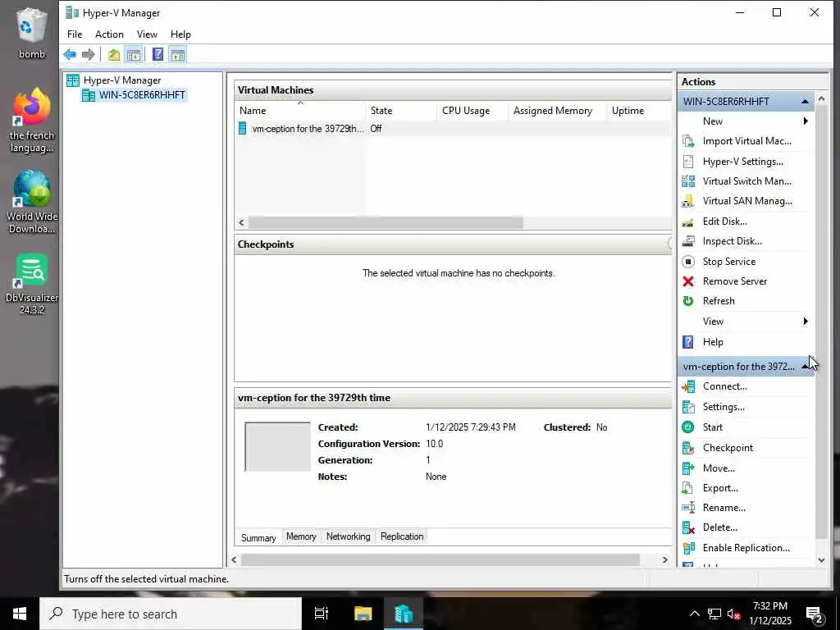Click Help in the Actions pane
The image size is (840, 630).
point(713,342)
